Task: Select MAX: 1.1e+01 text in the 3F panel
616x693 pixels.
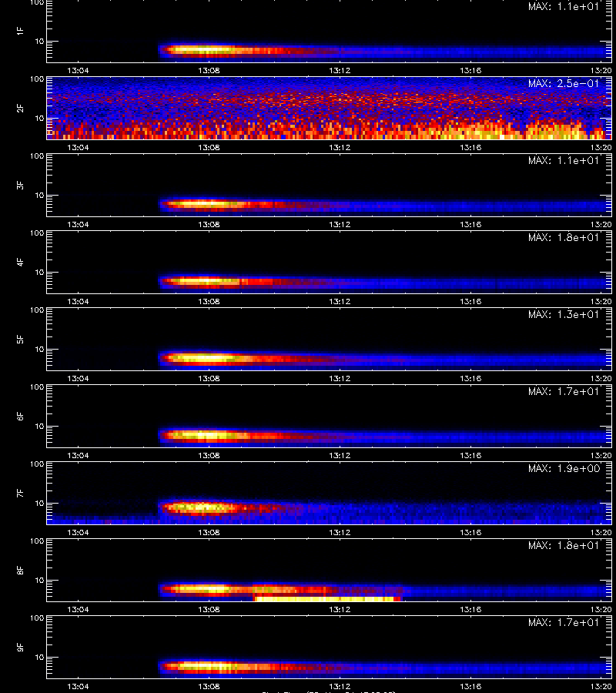Action: [x=564, y=160]
